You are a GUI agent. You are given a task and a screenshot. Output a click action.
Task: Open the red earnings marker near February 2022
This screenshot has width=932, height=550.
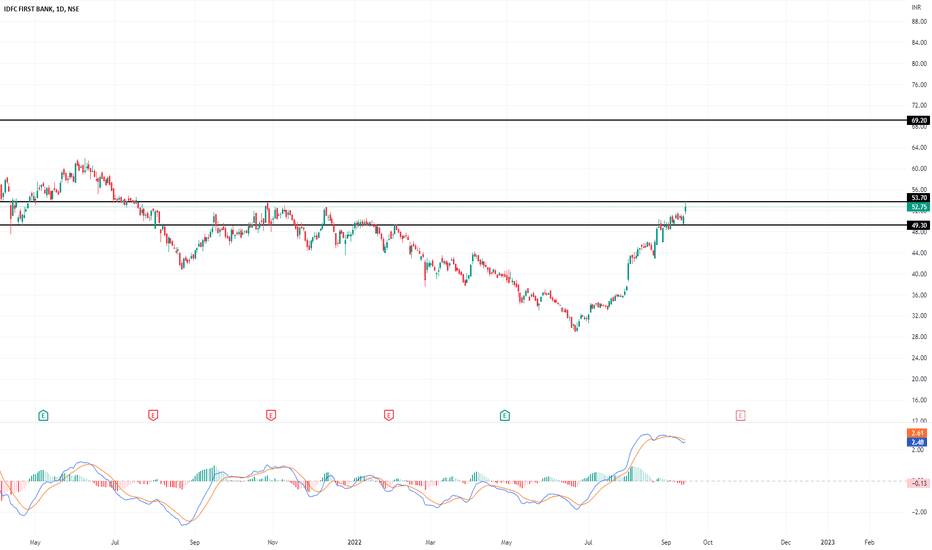pyautogui.click(x=389, y=416)
